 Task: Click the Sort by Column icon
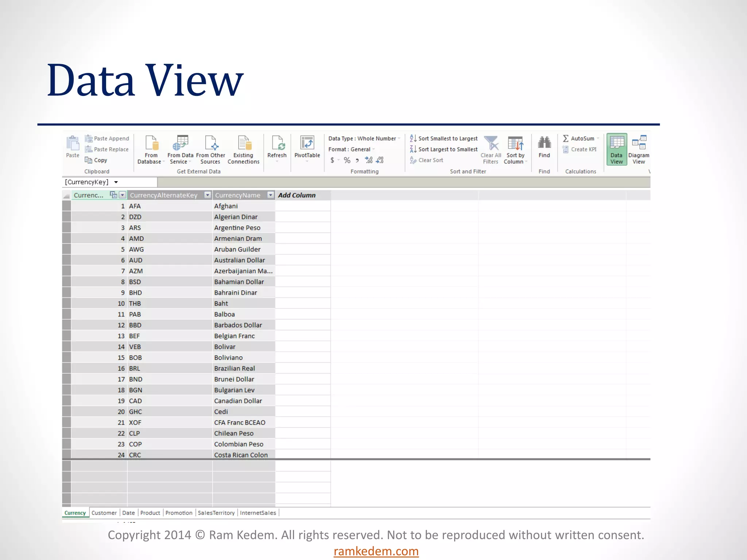(x=515, y=144)
